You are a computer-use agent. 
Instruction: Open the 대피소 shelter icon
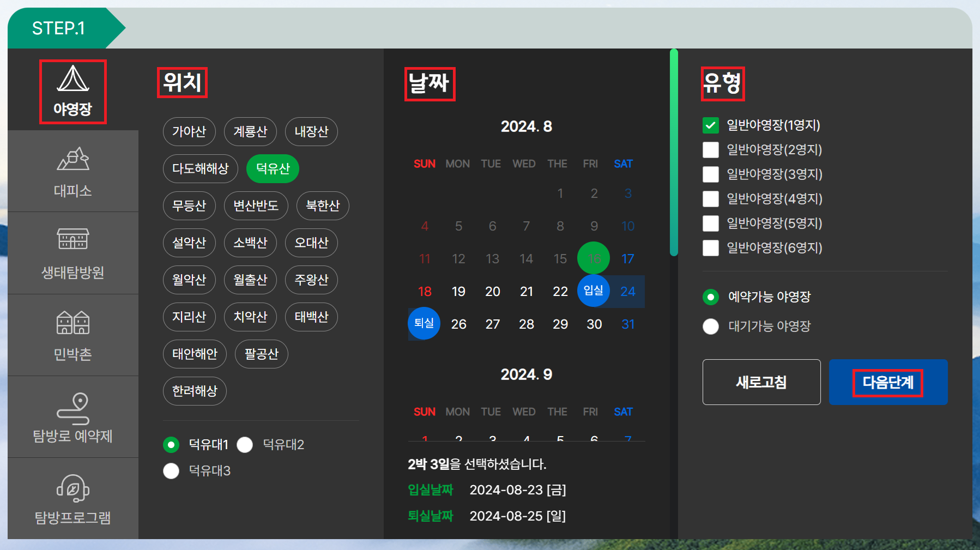73,159
